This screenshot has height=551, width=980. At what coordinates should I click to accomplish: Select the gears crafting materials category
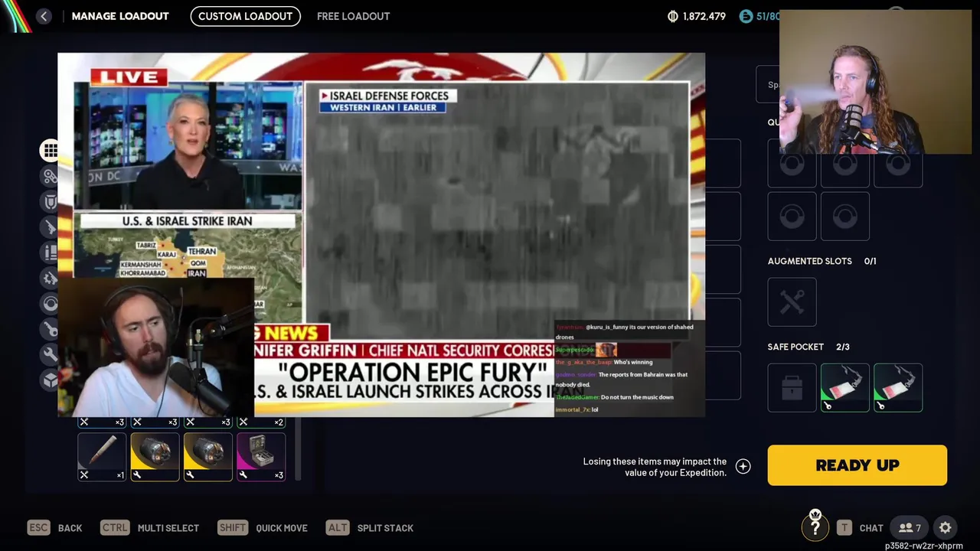coord(51,278)
